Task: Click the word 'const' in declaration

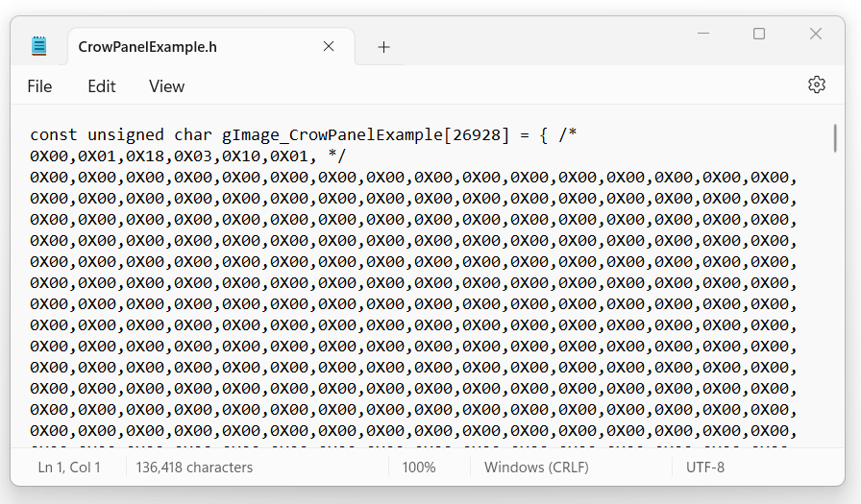Action: pyautogui.click(x=54, y=135)
